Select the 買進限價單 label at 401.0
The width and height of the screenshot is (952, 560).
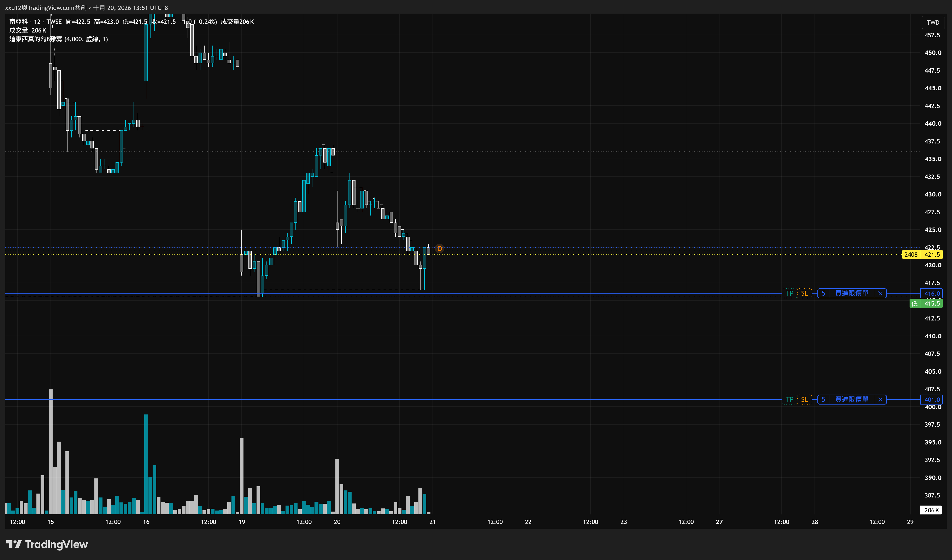tap(852, 400)
